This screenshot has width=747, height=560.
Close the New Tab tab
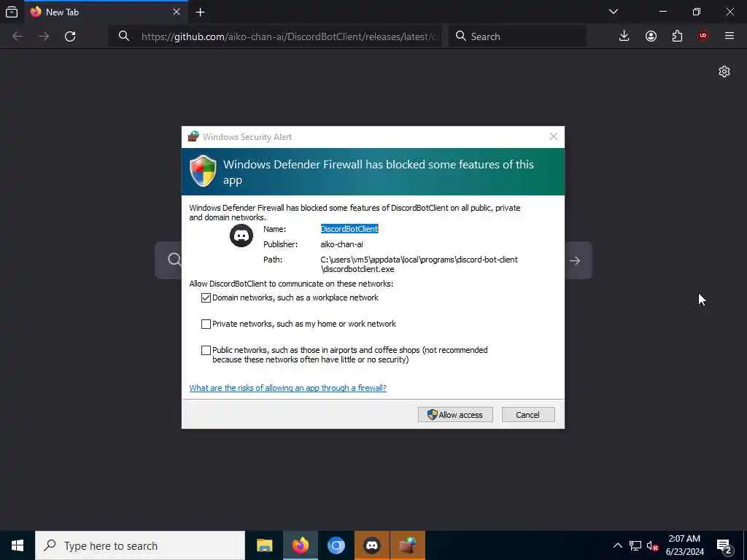pos(177,12)
